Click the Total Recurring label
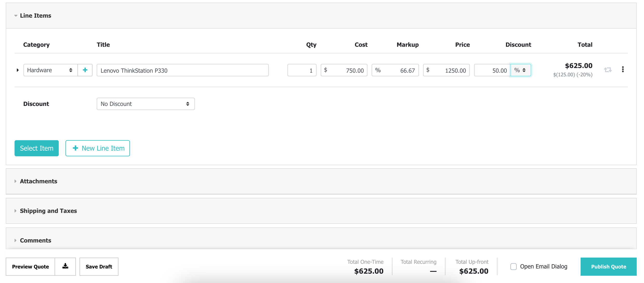Screen dimensions: 644x283 point(418,262)
